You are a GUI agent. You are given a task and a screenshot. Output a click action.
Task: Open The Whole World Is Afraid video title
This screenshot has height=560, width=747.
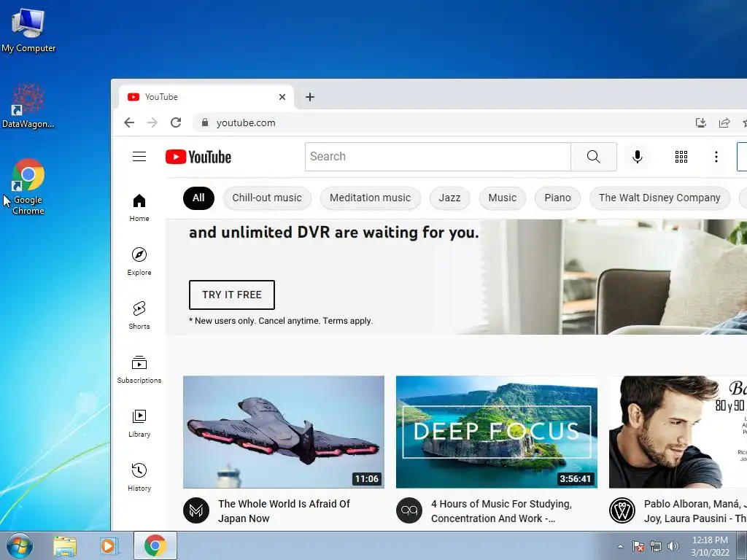click(284, 511)
